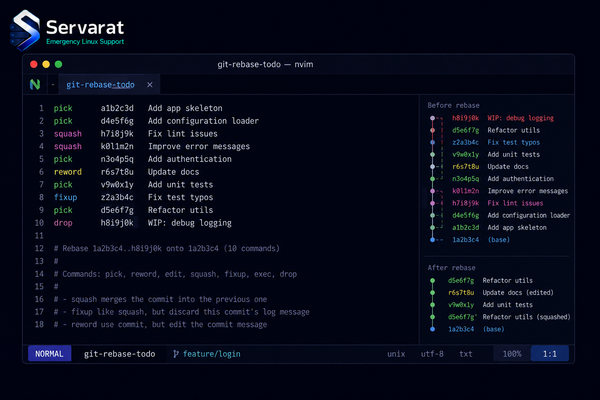Click the utf-8 encoding indicator

click(432, 354)
